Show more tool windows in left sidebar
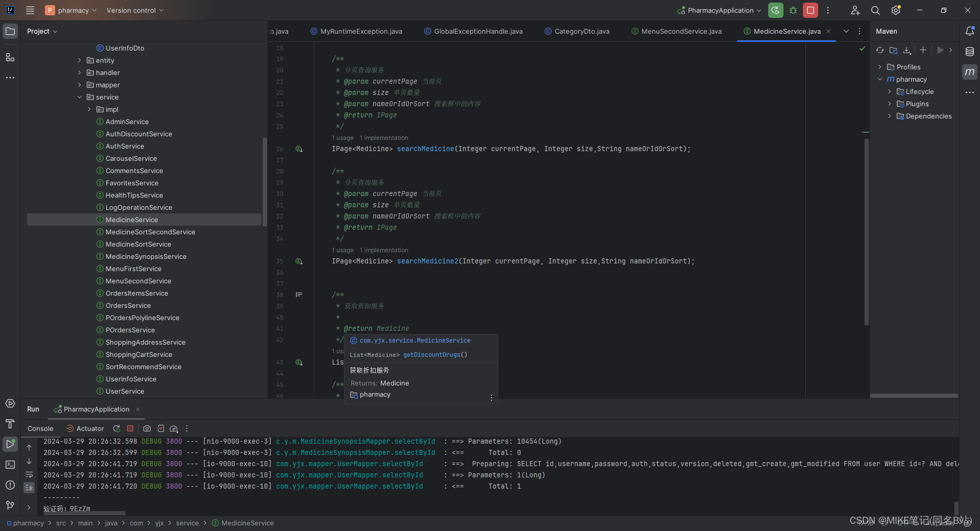 (x=10, y=78)
